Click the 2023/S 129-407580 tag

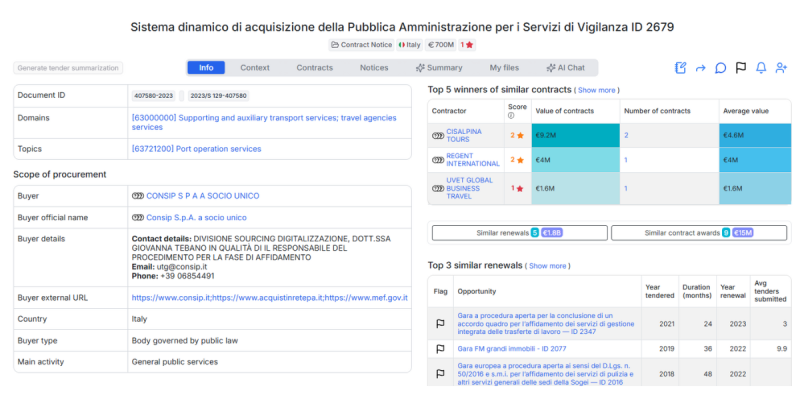tap(218, 95)
